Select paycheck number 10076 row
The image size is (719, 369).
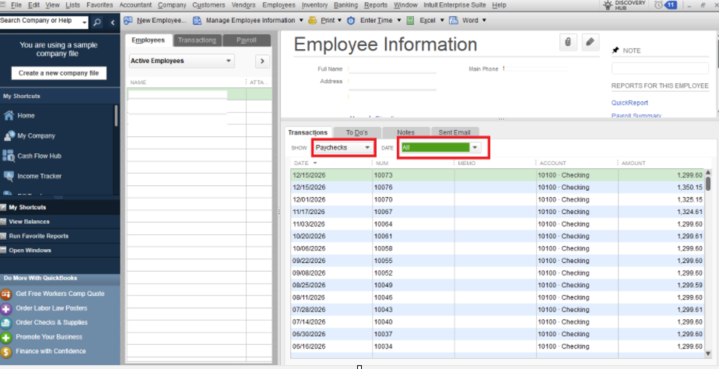click(x=497, y=187)
